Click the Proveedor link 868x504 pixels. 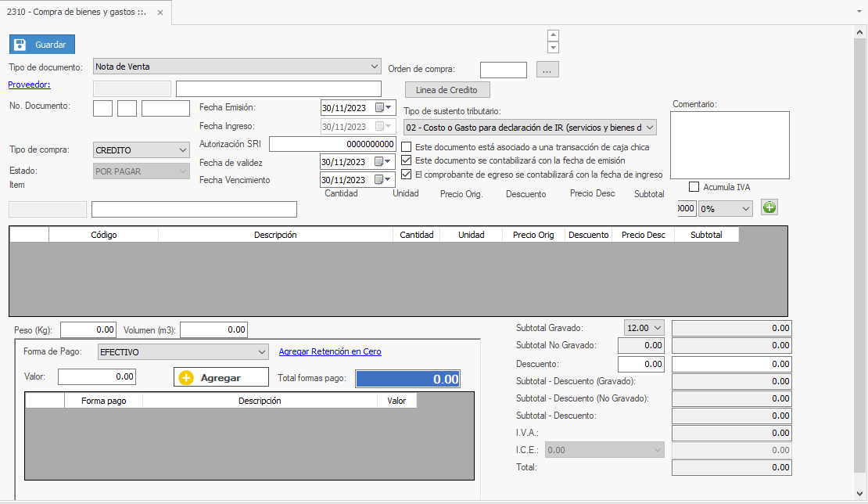(x=30, y=85)
